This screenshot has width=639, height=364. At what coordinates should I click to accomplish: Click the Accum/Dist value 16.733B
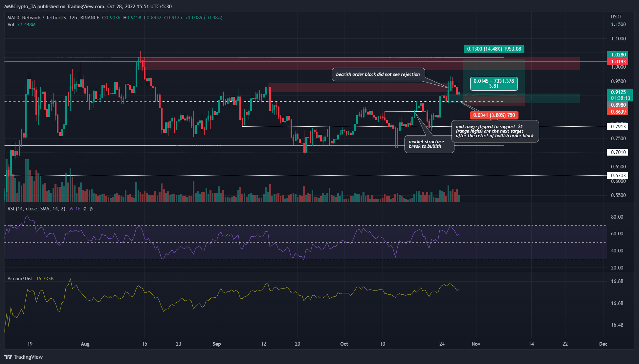coord(45,279)
